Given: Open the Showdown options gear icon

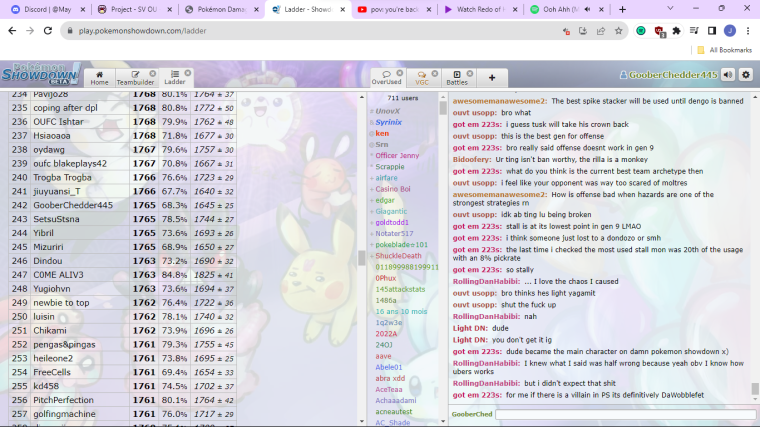Looking at the screenshot, I should (x=745, y=75).
